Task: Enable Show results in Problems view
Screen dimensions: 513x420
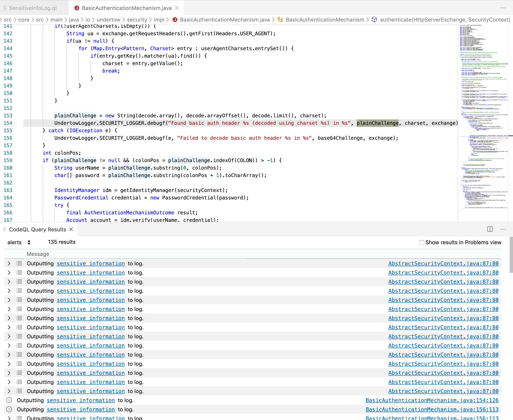Action: pyautogui.click(x=422, y=242)
